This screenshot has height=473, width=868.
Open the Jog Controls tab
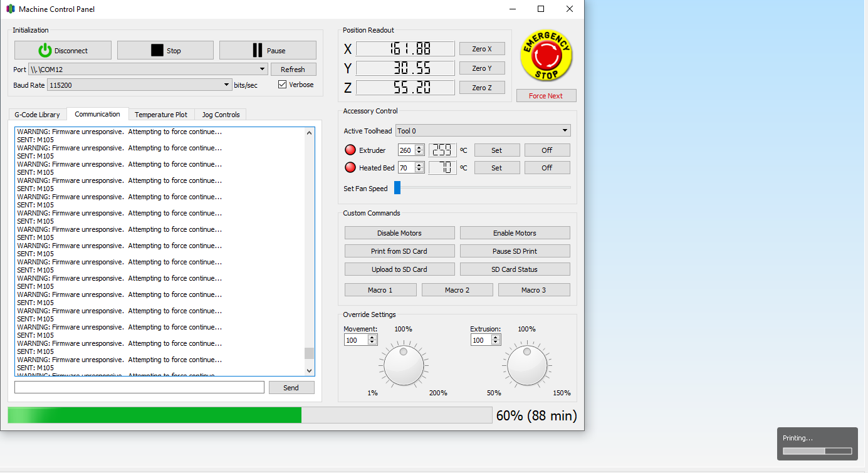coord(221,115)
